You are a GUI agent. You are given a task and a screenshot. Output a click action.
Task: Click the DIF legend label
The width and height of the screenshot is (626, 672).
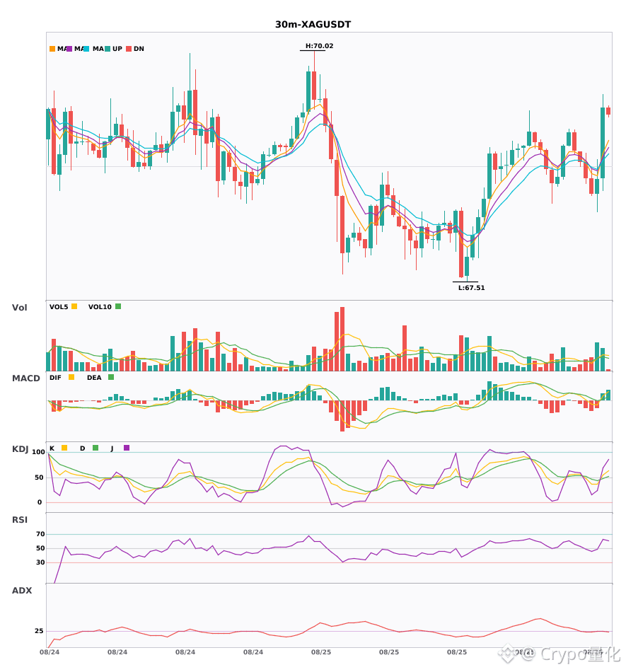click(x=55, y=378)
